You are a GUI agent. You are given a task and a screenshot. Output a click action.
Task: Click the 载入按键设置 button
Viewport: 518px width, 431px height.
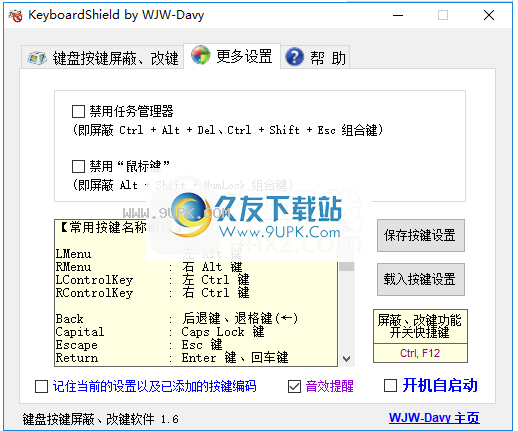[x=421, y=279]
